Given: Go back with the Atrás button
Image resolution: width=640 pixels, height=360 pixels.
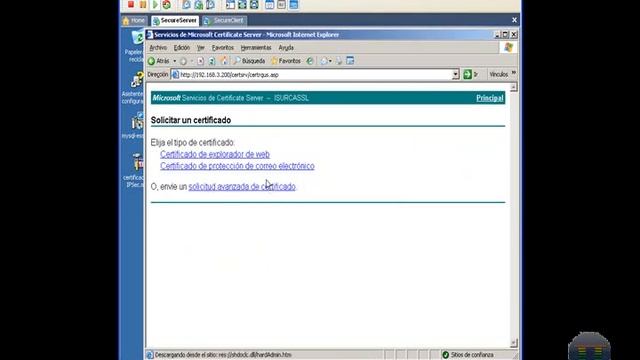Looking at the screenshot, I should [x=159, y=61].
